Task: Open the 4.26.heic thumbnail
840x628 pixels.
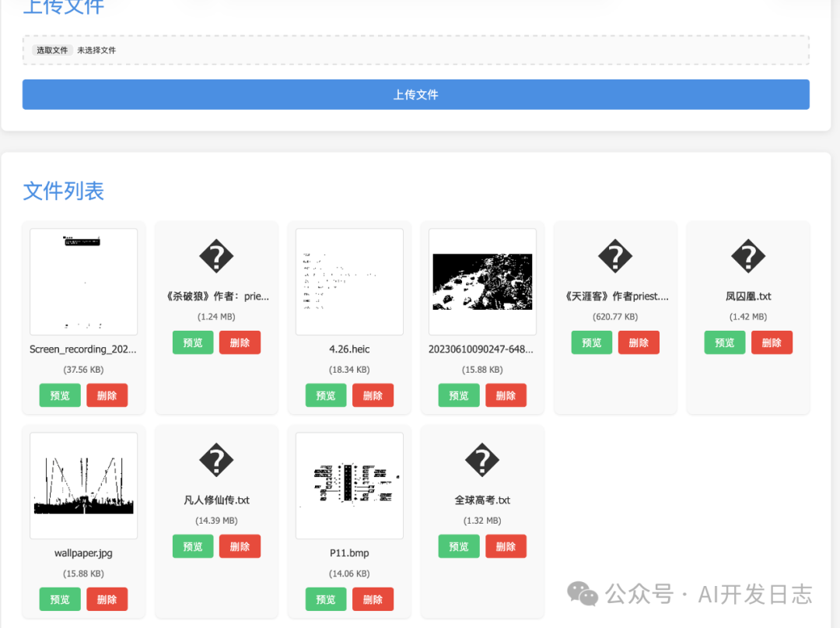Action: point(349,282)
